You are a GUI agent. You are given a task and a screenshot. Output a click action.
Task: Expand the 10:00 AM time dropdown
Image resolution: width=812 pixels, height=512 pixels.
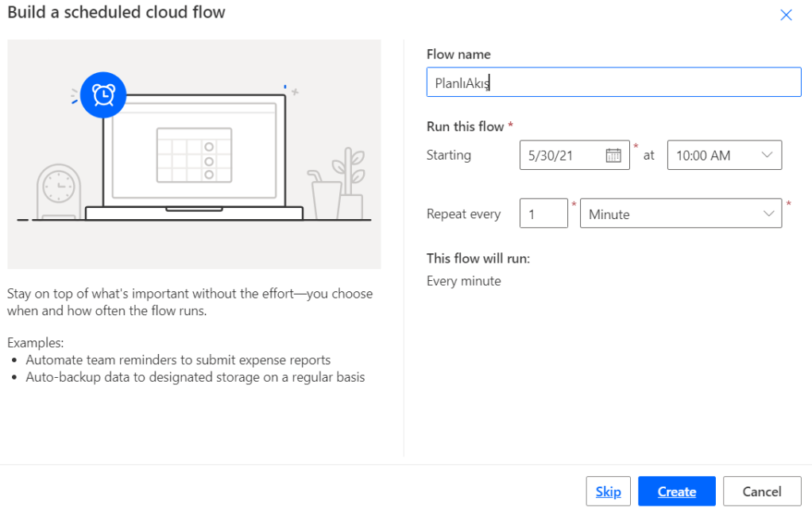click(766, 156)
